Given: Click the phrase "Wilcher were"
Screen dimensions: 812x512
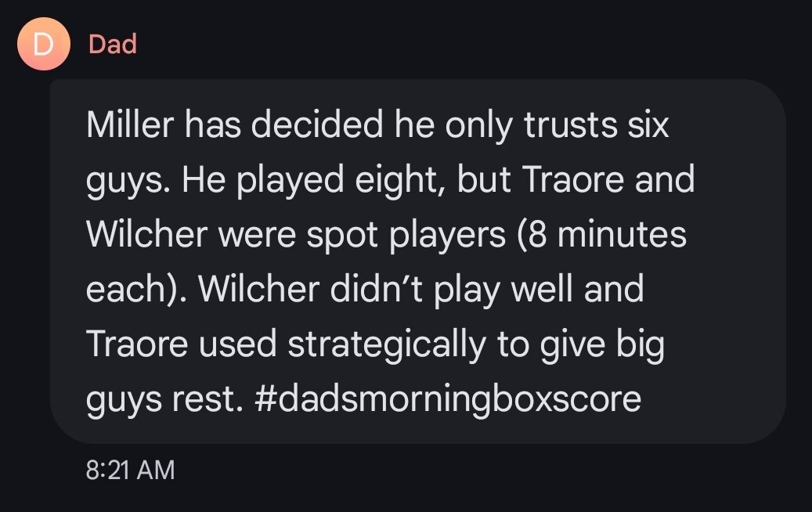Looking at the screenshot, I should click(191, 235).
